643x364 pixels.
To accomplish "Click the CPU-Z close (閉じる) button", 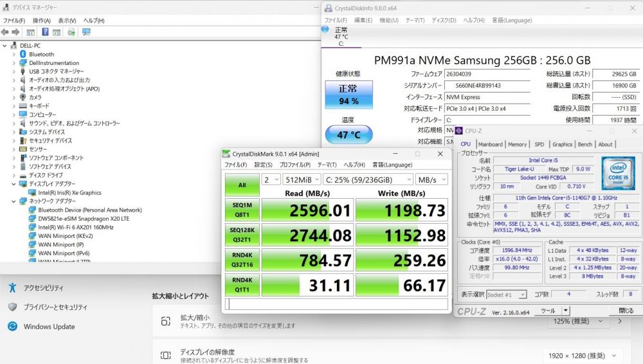I will [x=626, y=311].
